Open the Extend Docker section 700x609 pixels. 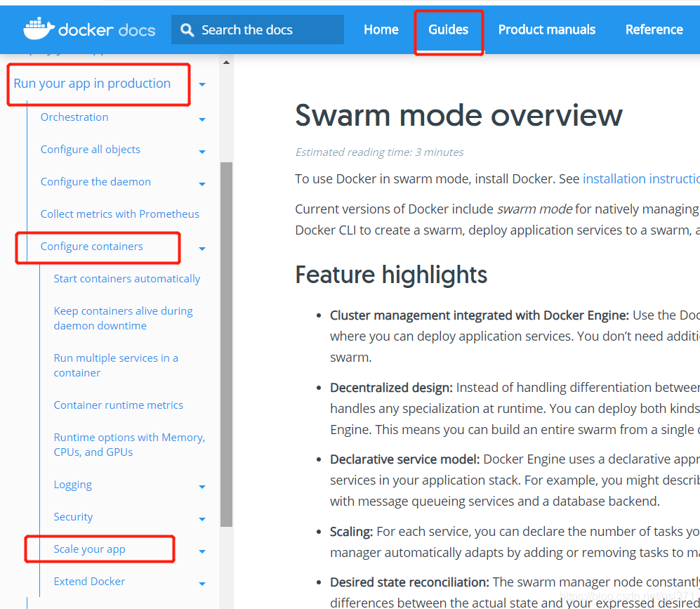[89, 582]
